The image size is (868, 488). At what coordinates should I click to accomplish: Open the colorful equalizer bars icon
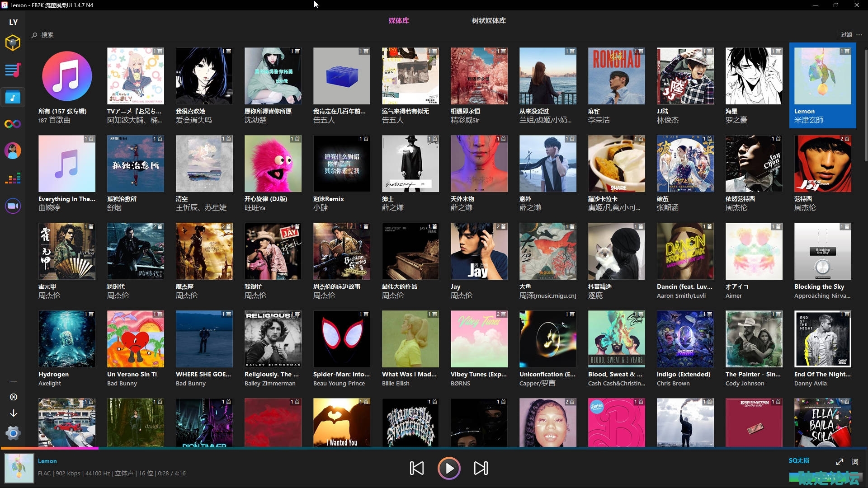[13, 178]
